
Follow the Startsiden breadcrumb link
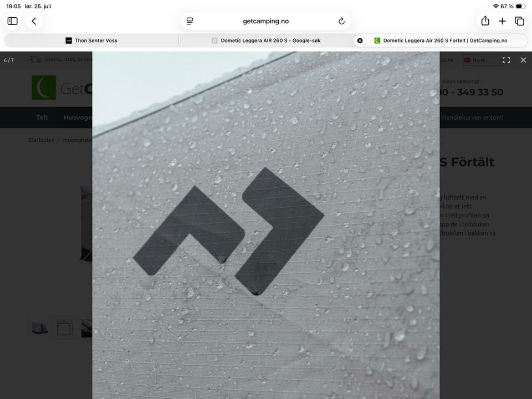pos(41,140)
